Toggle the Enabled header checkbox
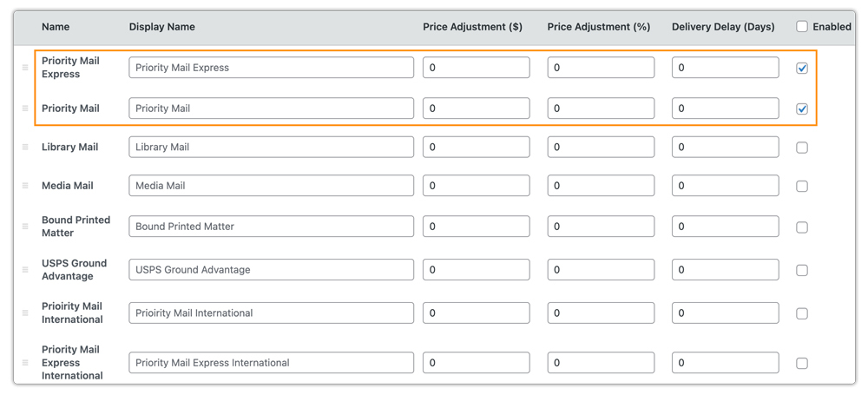This screenshot has width=868, height=395. (802, 27)
